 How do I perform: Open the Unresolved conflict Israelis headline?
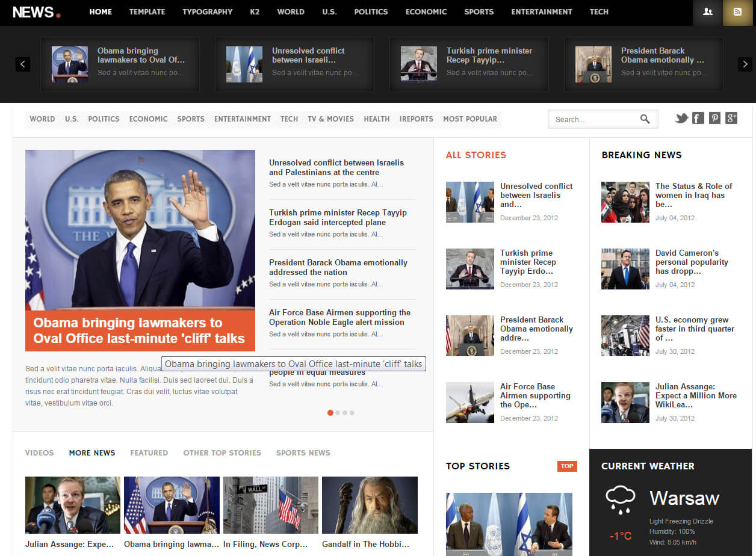point(336,167)
